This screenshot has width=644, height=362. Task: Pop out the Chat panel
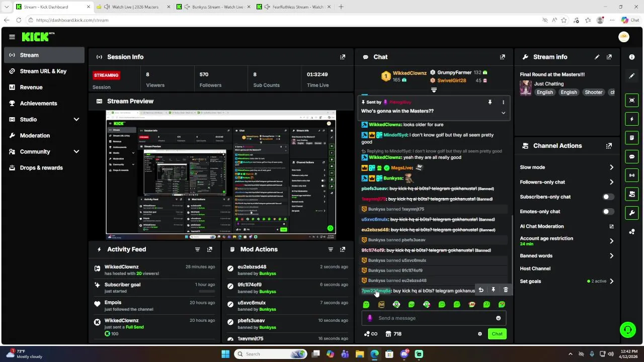pyautogui.click(x=502, y=57)
